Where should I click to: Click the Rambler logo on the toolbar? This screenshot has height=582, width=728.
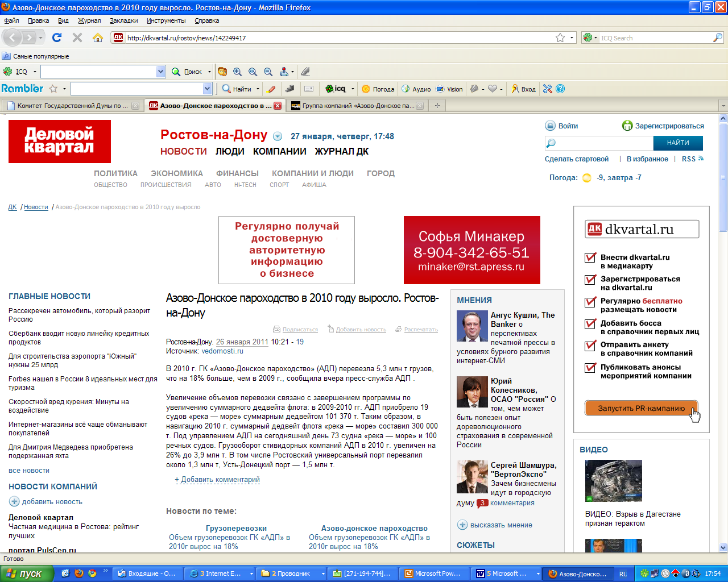[x=22, y=89]
